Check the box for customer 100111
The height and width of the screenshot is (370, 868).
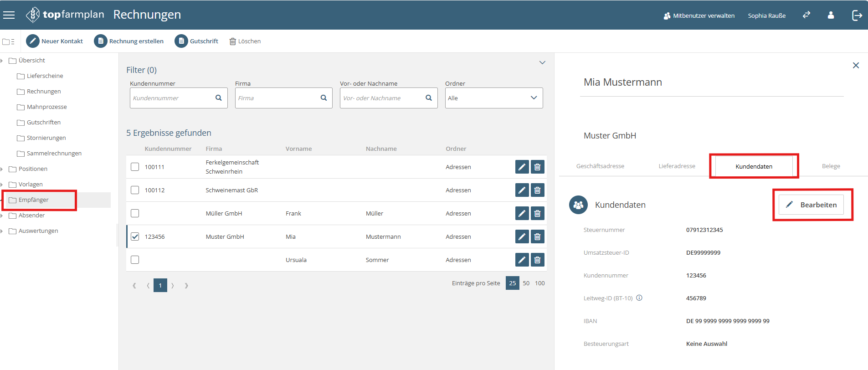click(x=135, y=167)
